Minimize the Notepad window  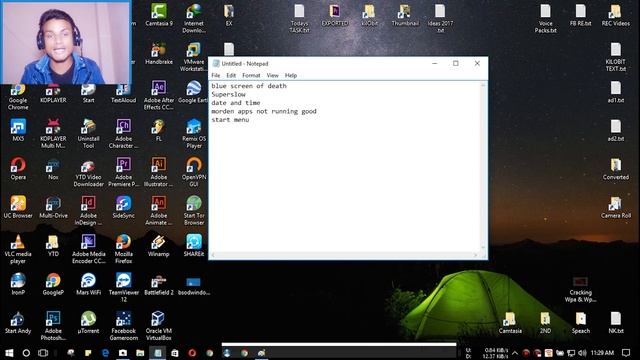tap(435, 64)
